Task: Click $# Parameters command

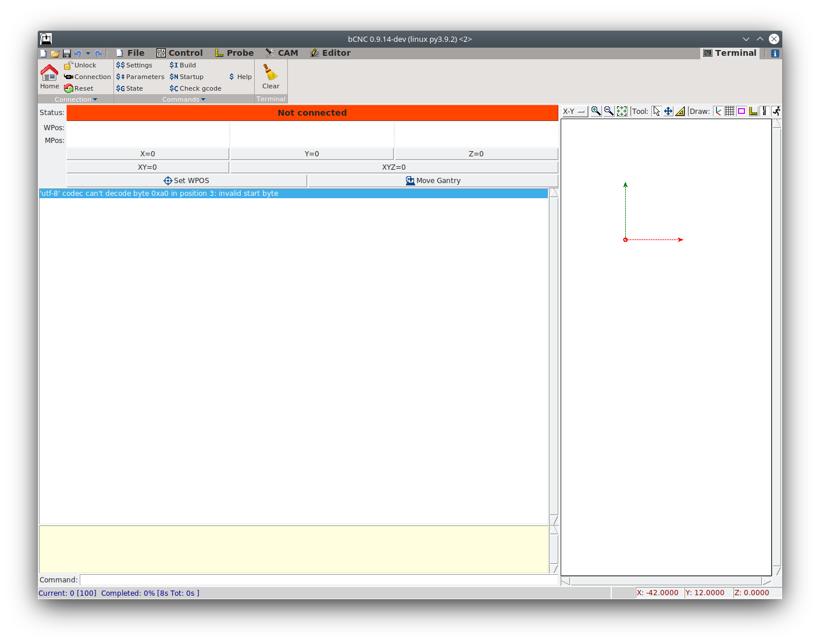Action: pyautogui.click(x=140, y=77)
